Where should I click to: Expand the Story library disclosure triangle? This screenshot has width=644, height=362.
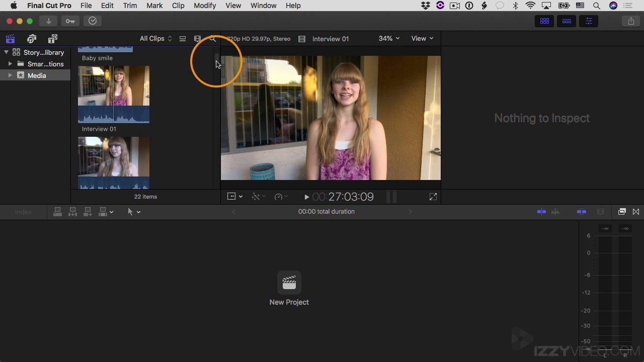pos(6,52)
